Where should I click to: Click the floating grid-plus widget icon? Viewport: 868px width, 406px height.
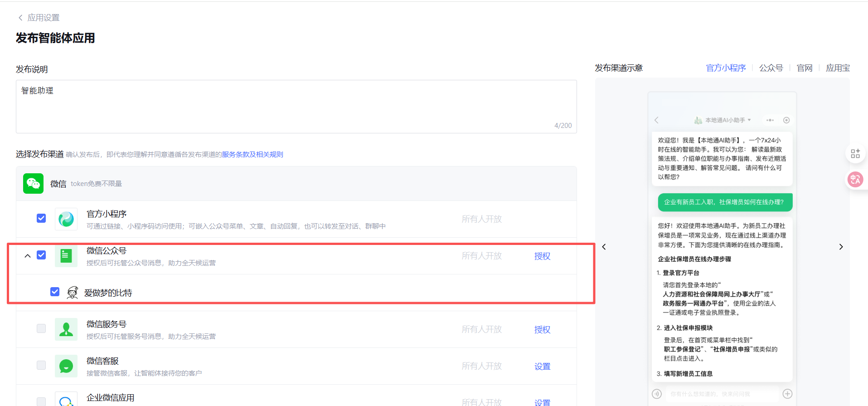pos(855,154)
